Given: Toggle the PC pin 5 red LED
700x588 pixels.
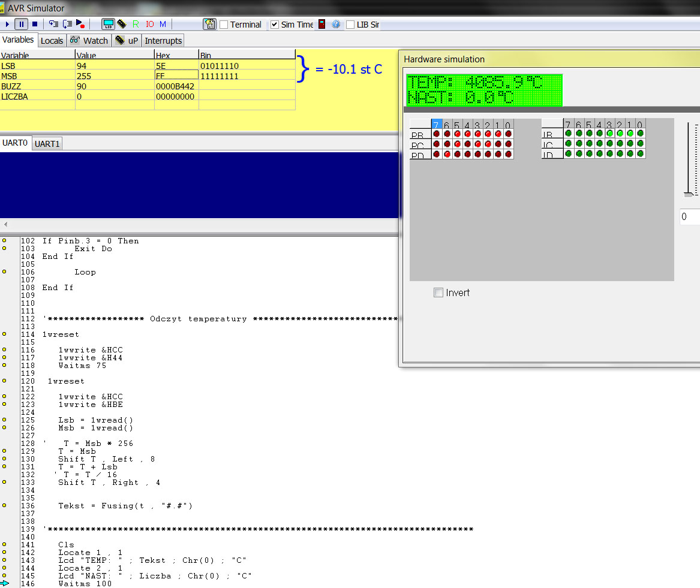Looking at the screenshot, I should (457, 144).
